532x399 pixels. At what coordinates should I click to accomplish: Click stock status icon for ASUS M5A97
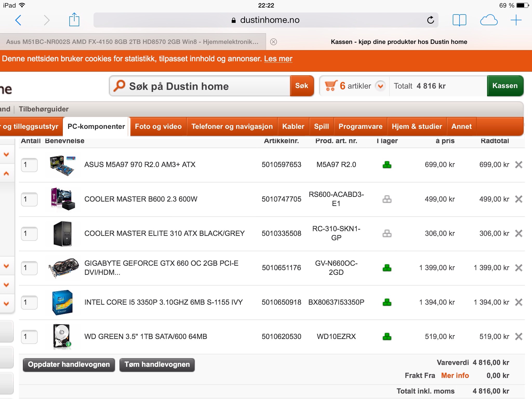coord(387,165)
